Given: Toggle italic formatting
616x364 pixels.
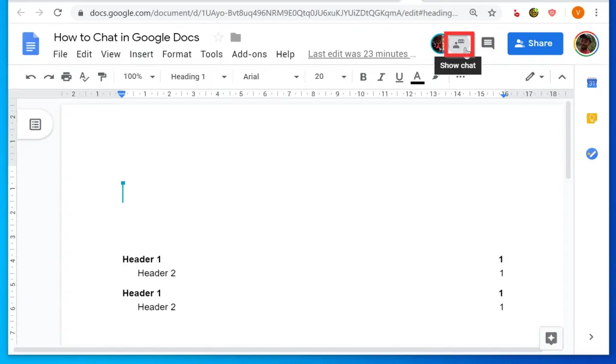Looking at the screenshot, I should coord(381,76).
